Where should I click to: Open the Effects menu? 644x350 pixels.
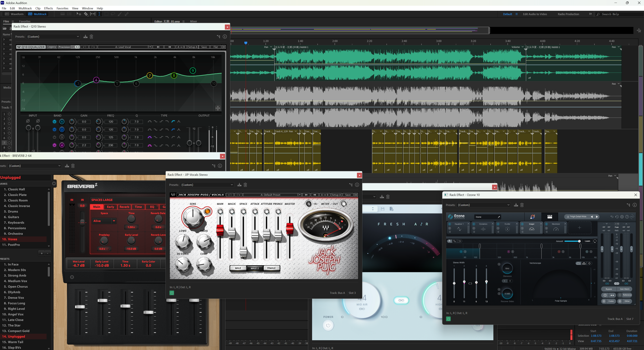[x=48, y=8]
